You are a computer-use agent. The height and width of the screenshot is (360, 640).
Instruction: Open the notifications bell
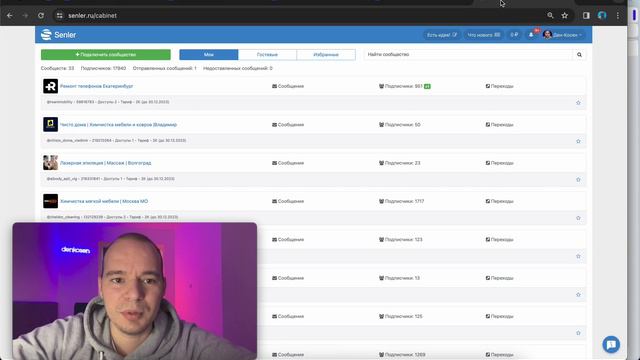[531, 35]
